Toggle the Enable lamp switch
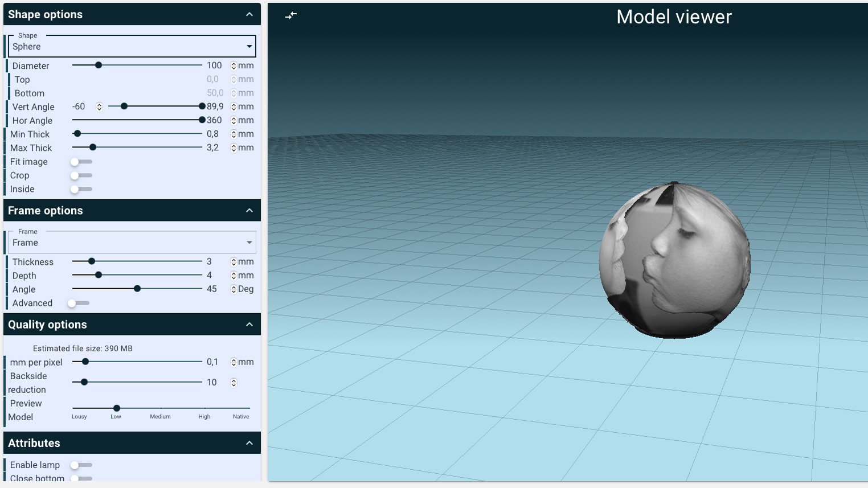 point(80,465)
